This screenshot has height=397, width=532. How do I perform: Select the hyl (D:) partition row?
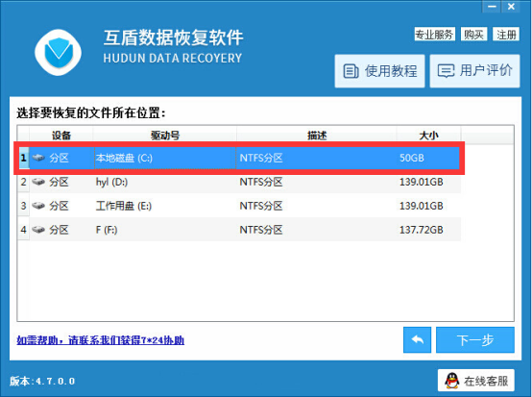[x=239, y=182]
